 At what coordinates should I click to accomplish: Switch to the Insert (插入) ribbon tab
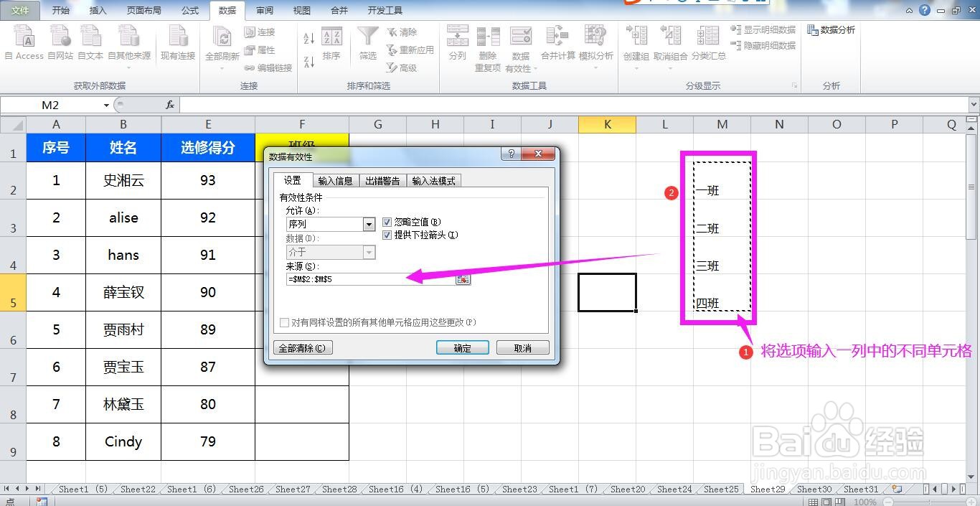[98, 11]
